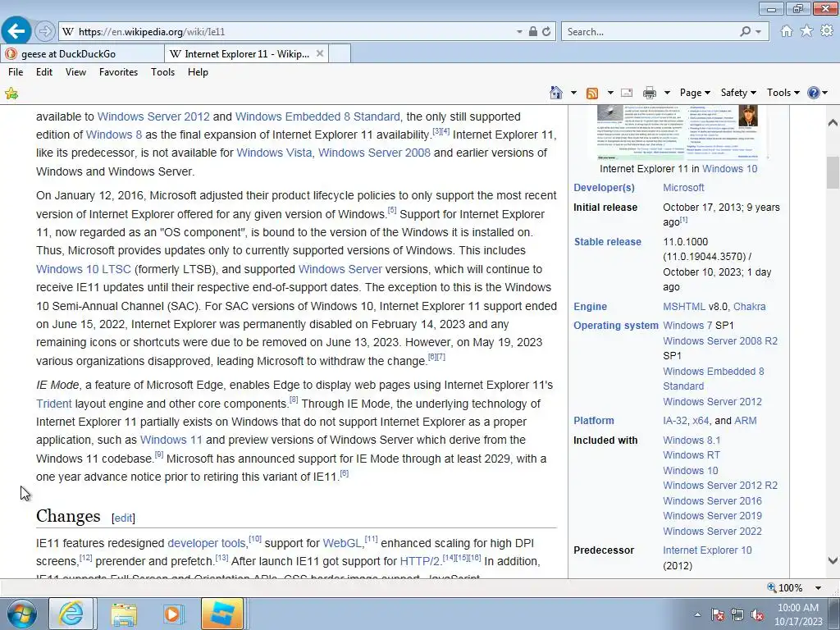Click the muted volume tray icon
Viewport: 840px width, 630px height.
[x=757, y=615]
